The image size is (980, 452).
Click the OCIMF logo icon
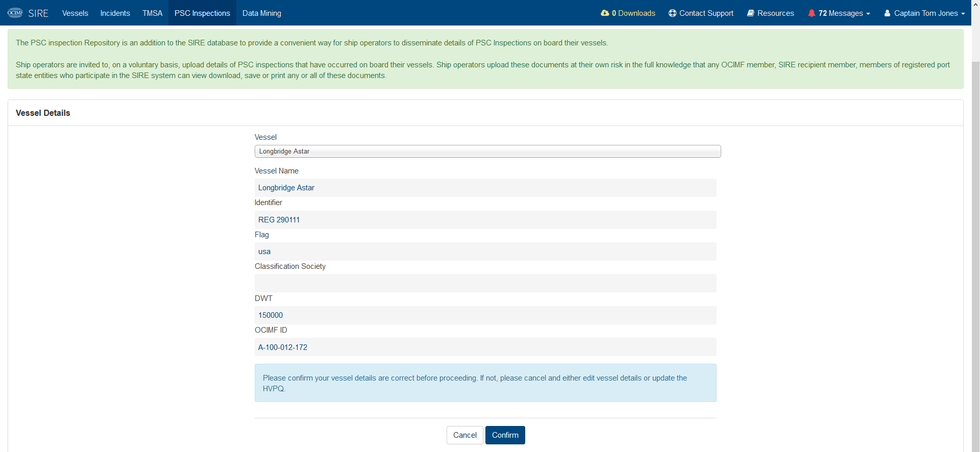(15, 13)
